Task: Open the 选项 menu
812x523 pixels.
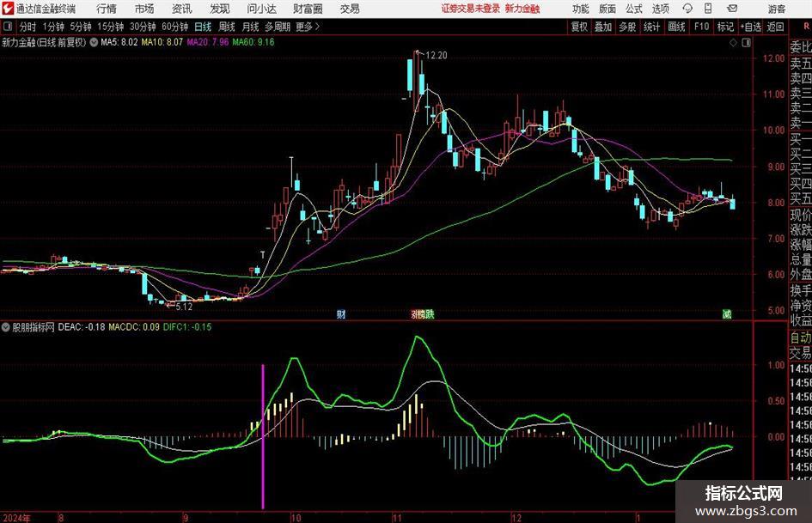Action: pos(660,9)
